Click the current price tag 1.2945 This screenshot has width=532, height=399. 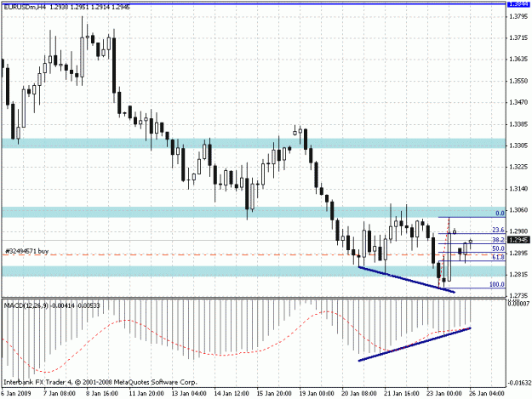click(518, 240)
